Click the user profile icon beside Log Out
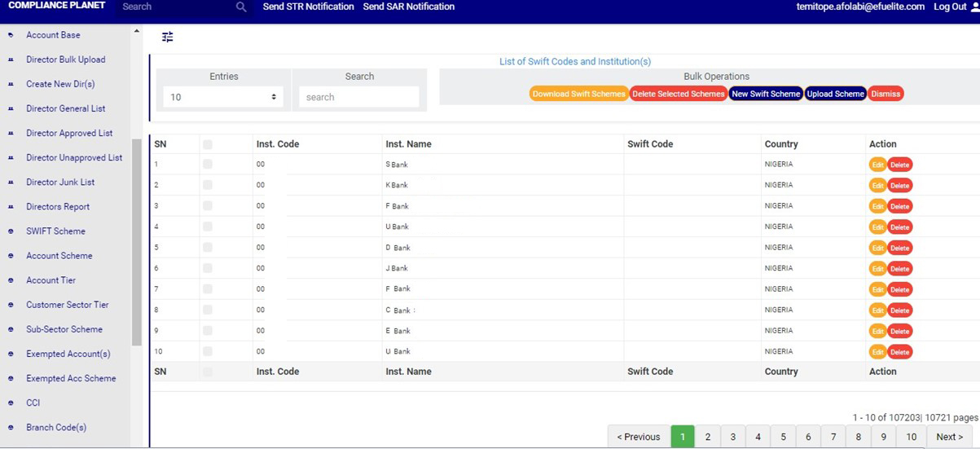This screenshot has height=449, width=980. [974, 7]
